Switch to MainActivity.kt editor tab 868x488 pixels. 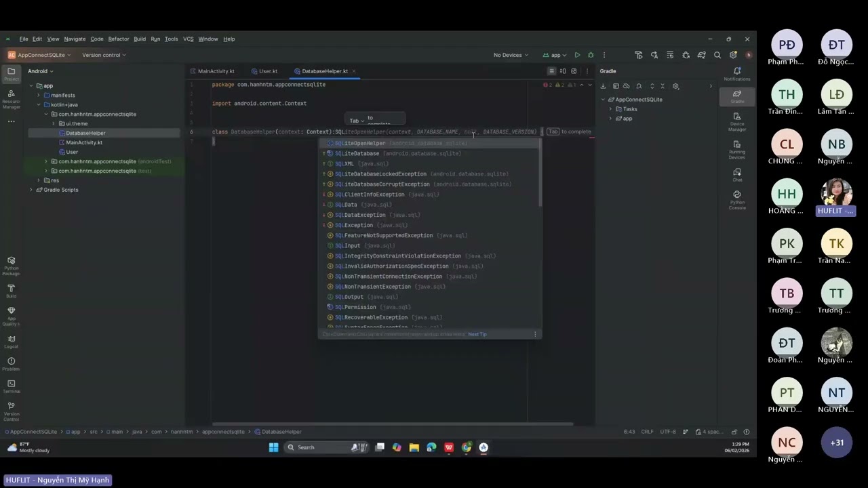click(212, 71)
